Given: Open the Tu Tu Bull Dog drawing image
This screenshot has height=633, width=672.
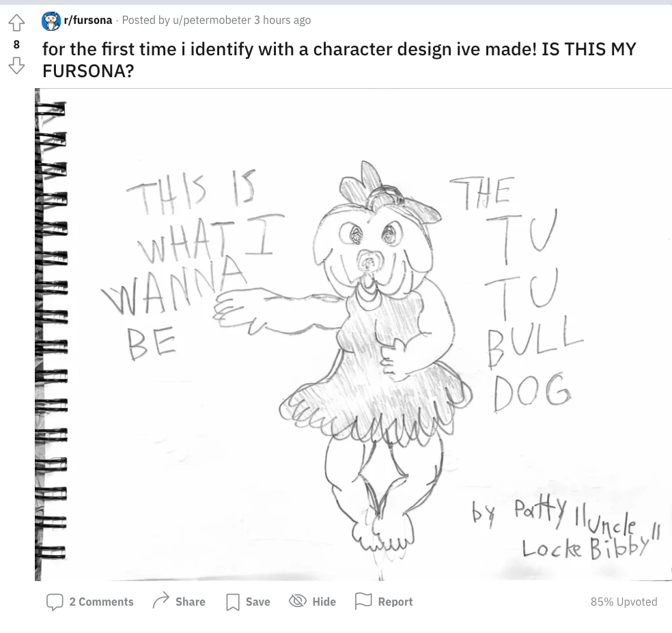Looking at the screenshot, I should pos(353,335).
